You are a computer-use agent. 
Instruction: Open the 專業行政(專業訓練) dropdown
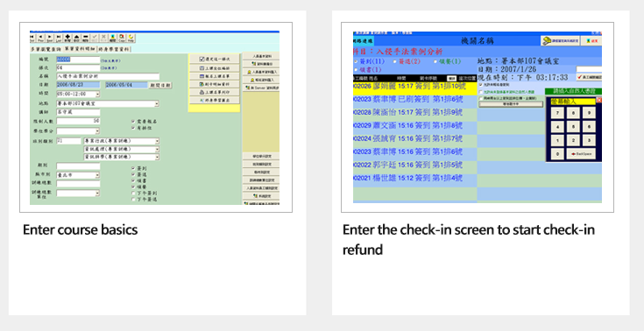tap(157, 141)
